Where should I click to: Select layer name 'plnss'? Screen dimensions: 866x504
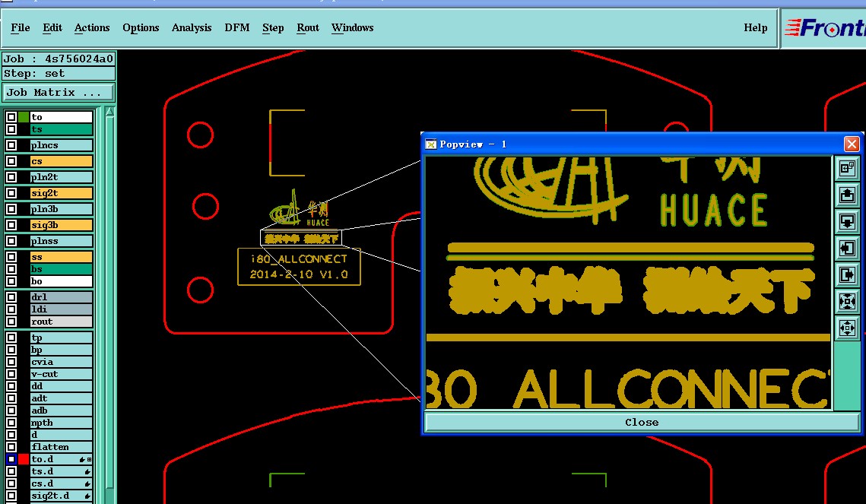(62, 241)
